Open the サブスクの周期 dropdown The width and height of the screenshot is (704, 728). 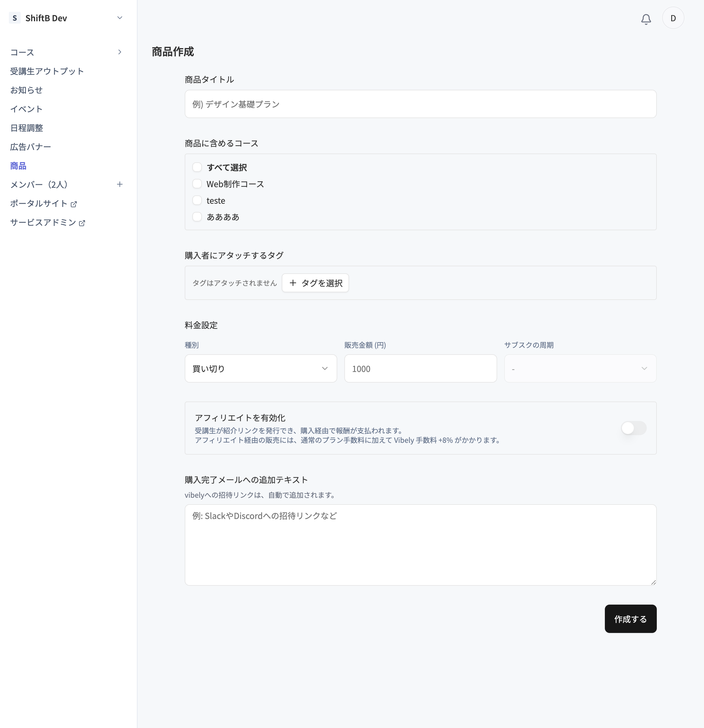coord(580,368)
